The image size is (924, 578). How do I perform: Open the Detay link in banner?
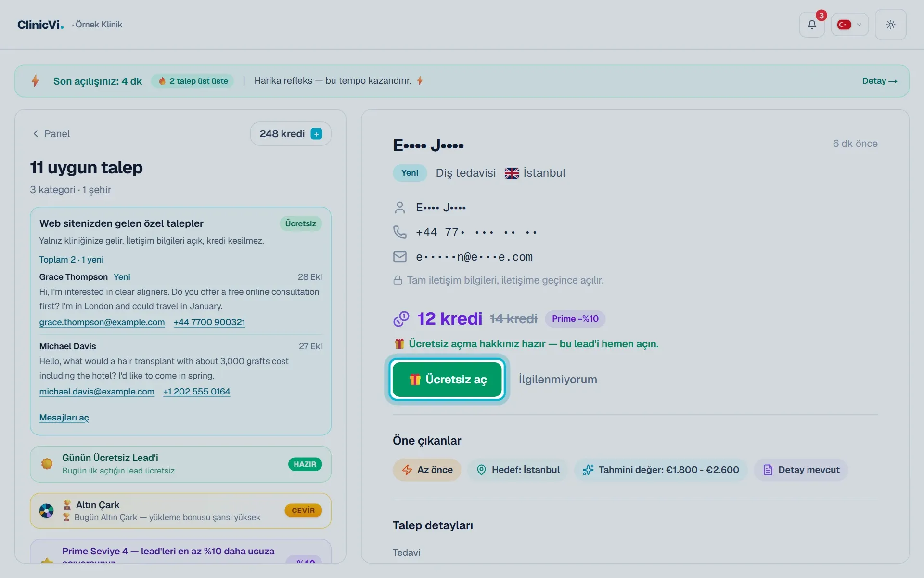click(x=879, y=81)
